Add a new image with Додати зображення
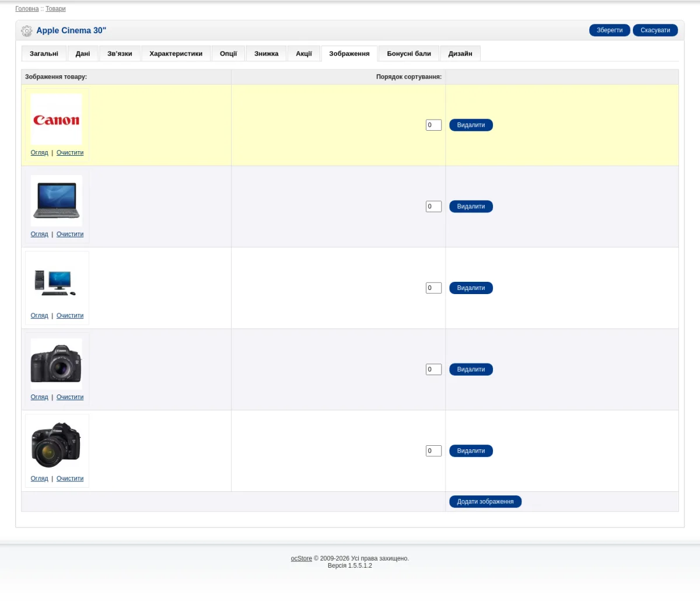Screen dimensions: 700x601 [485, 502]
